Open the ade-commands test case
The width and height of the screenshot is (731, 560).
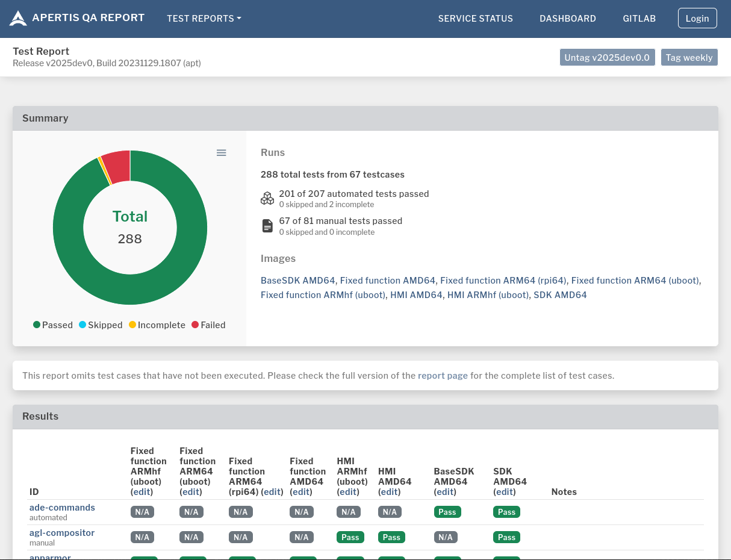tap(62, 508)
